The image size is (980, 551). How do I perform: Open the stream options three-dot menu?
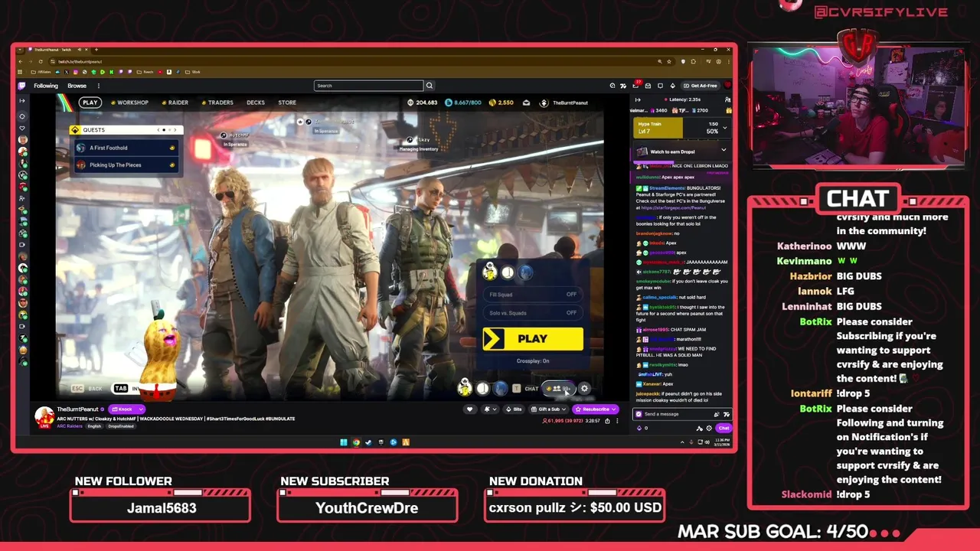pos(617,421)
